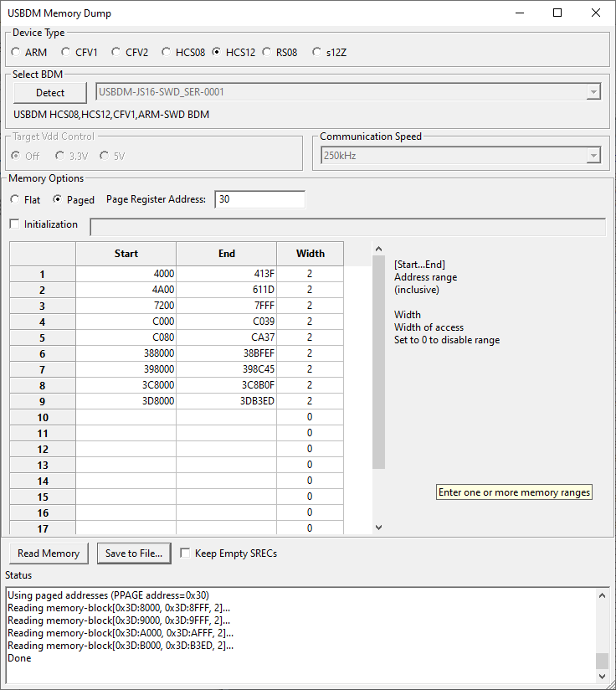Select Paged memory option
The width and height of the screenshot is (616, 690).
pos(74,200)
